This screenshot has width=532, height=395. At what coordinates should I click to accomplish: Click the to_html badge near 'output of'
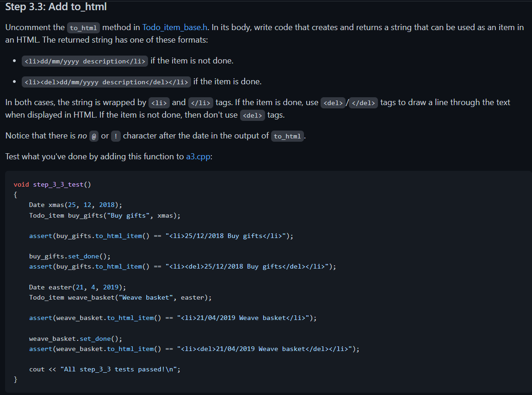287,137
